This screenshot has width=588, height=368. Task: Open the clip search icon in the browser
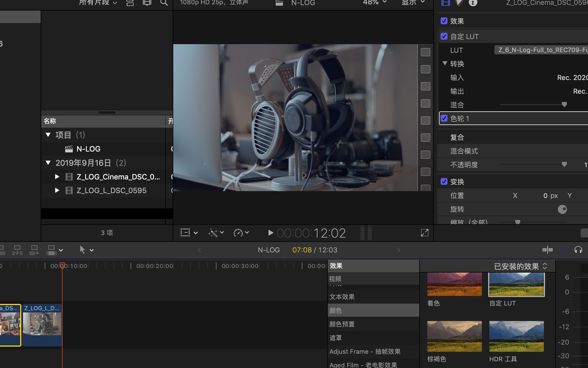164,3
